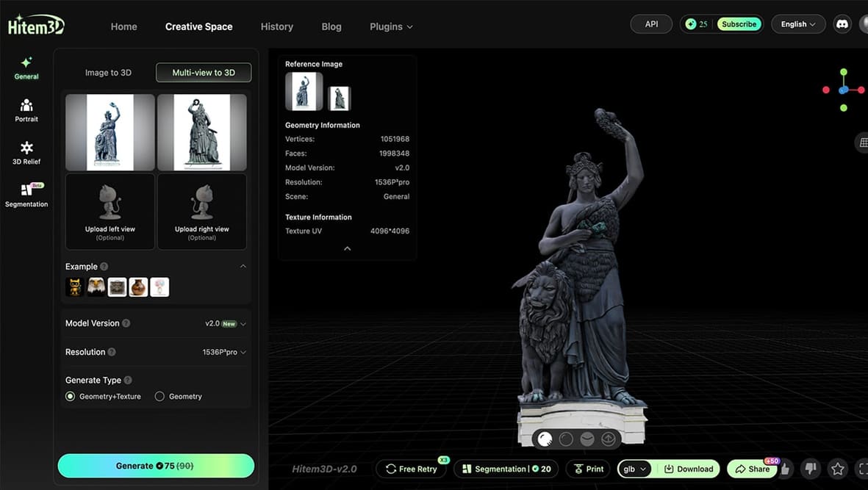Favorite the model using the star icon
This screenshot has width=868, height=490.
point(837,468)
